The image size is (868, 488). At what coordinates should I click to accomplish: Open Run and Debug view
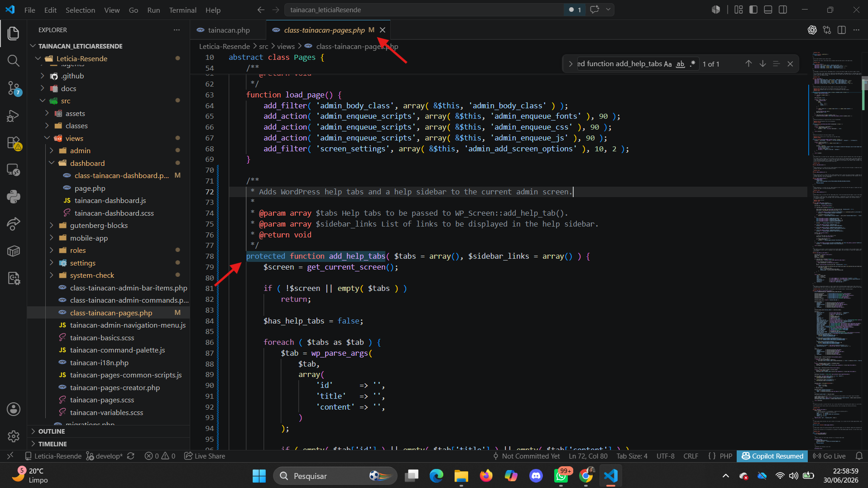coord(13,116)
